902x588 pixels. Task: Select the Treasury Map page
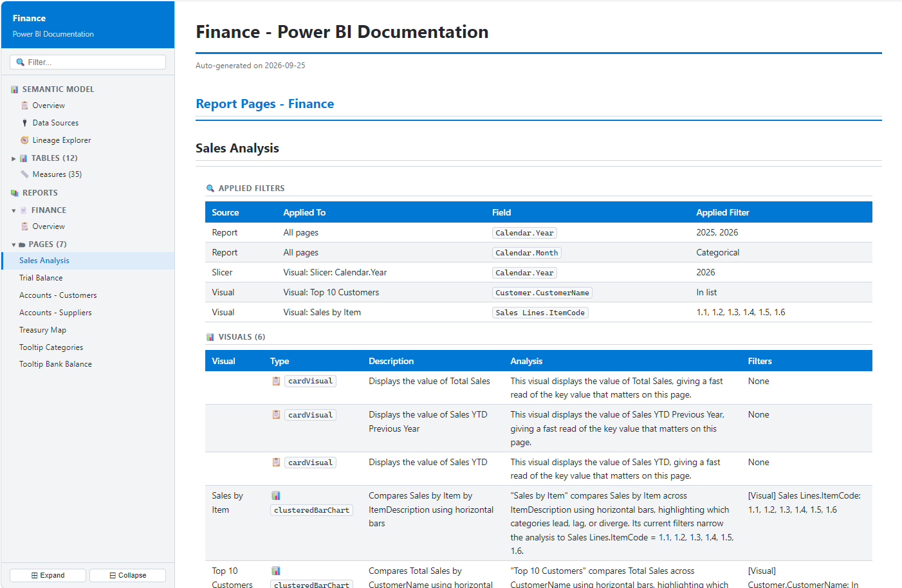tap(42, 330)
